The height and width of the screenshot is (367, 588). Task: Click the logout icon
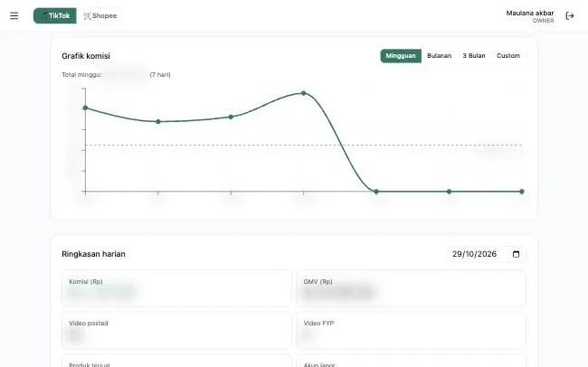coord(570,15)
